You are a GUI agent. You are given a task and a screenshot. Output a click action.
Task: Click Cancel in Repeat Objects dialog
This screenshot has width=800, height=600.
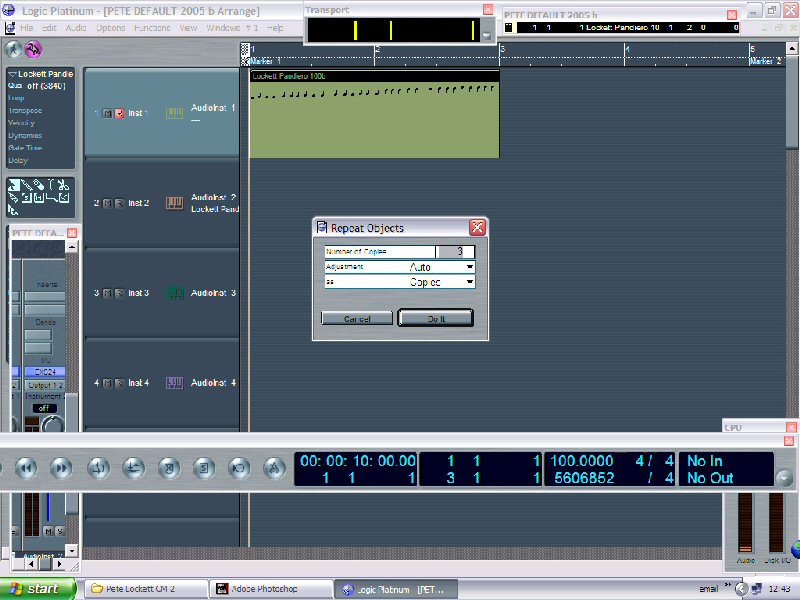pos(356,318)
